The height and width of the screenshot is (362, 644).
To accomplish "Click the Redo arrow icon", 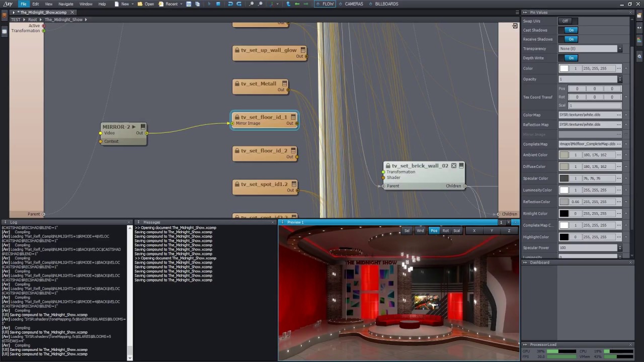I will click(x=238, y=4).
